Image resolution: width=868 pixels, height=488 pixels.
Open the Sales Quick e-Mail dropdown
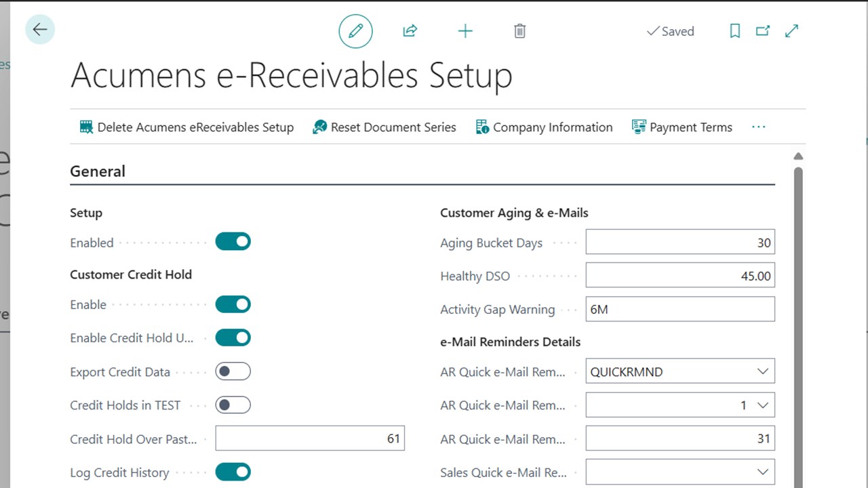point(762,472)
